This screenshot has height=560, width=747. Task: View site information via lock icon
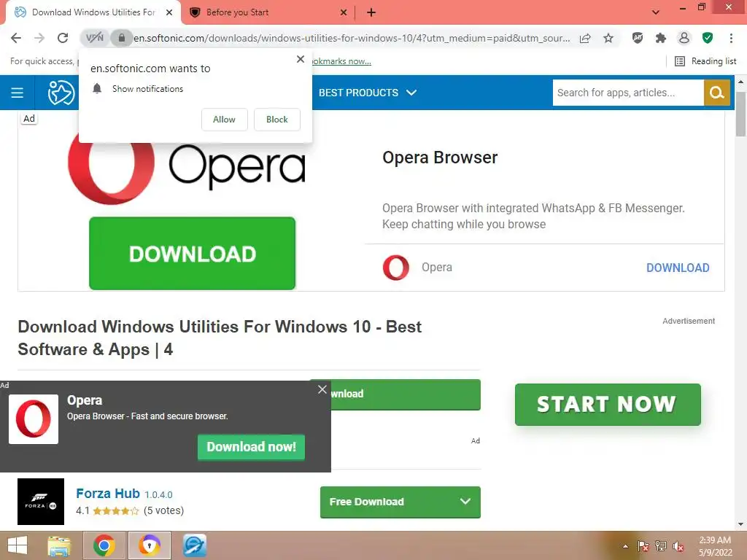point(122,38)
